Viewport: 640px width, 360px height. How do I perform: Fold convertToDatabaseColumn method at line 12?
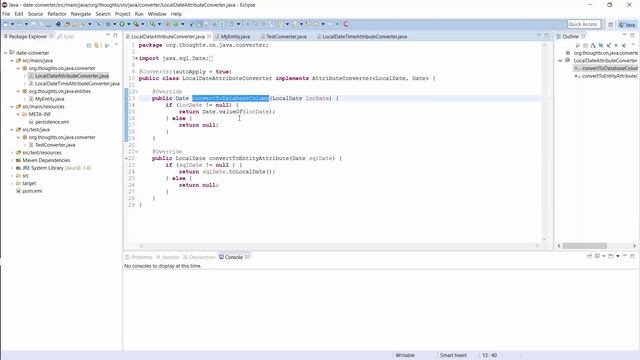pyautogui.click(x=137, y=91)
